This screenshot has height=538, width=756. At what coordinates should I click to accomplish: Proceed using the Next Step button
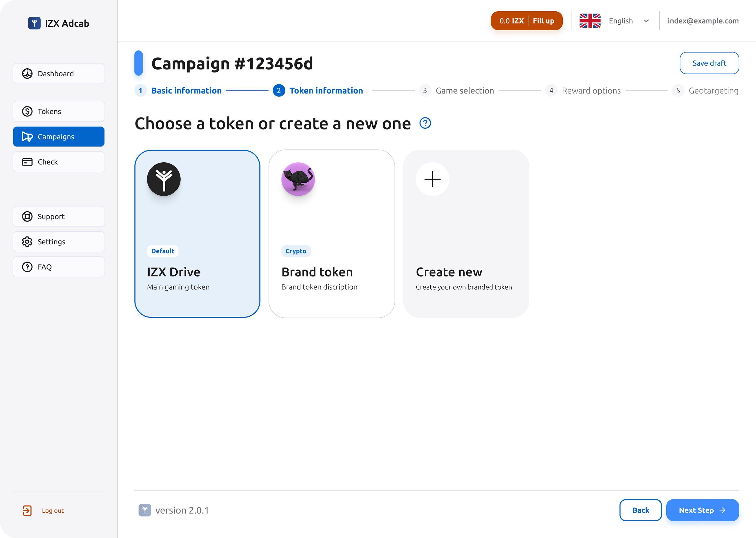[x=702, y=510]
